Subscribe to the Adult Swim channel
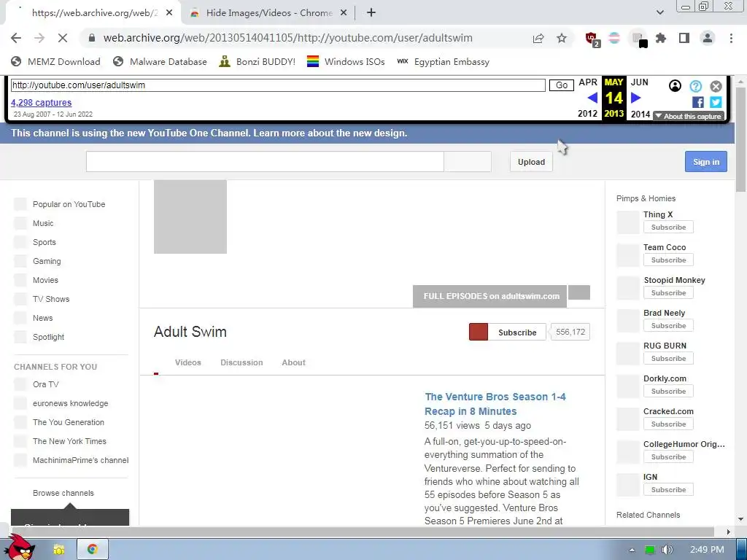The height and width of the screenshot is (560, 747). point(508,332)
